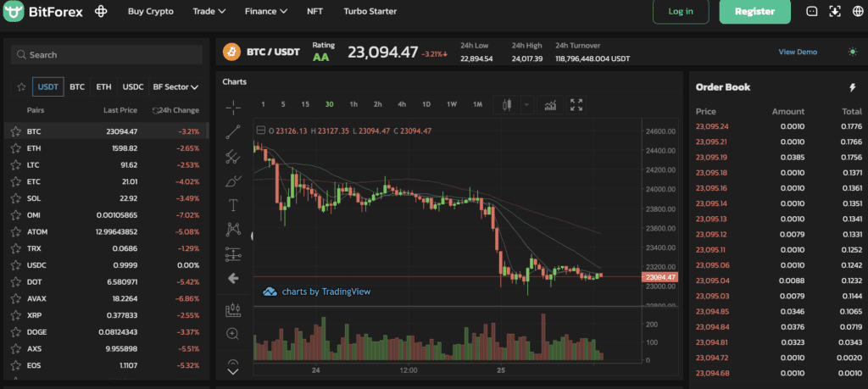Click order book price 23,095.24
Viewport: 868px width, 389px height.
click(712, 127)
